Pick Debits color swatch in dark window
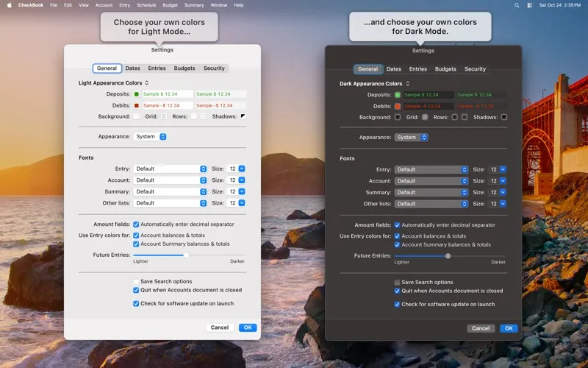Image resolution: width=588 pixels, height=368 pixels. (398, 106)
